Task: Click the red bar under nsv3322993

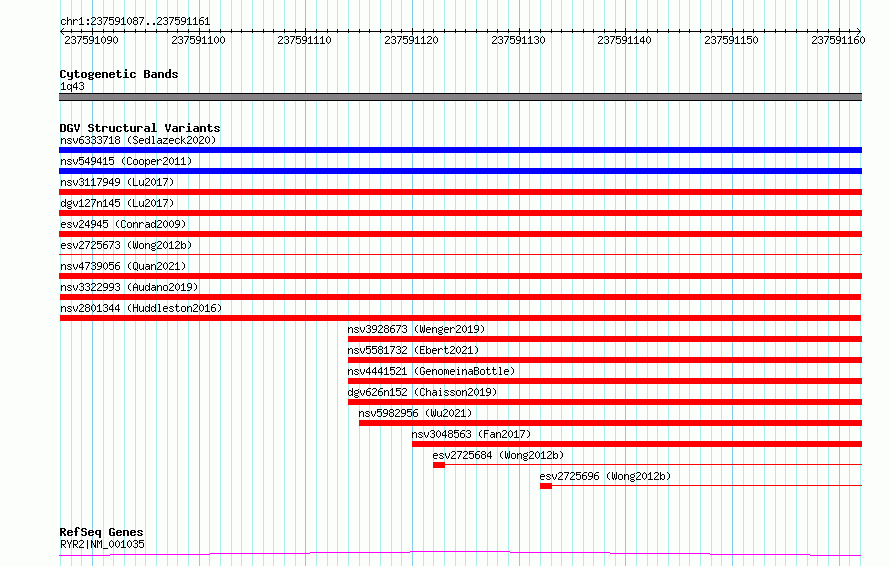Action: [460, 297]
